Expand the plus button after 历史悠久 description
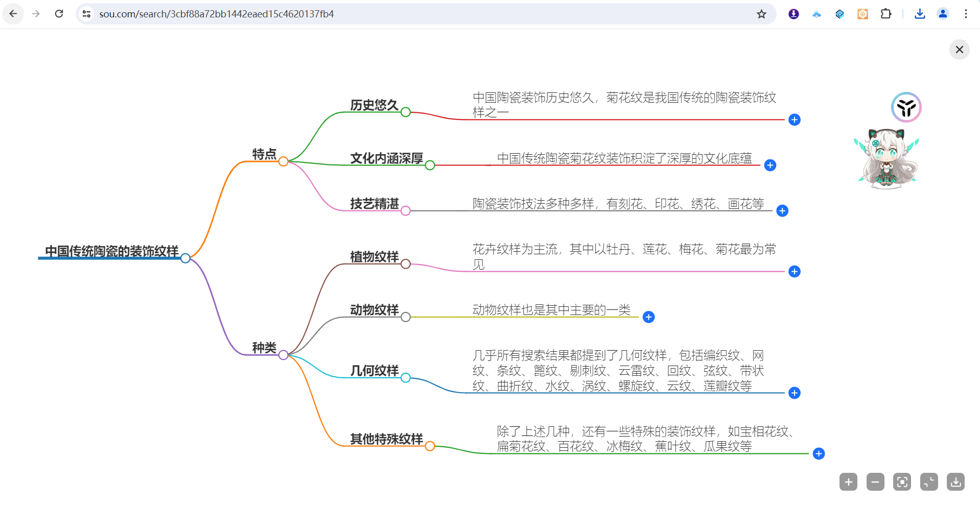This screenshot has height=505, width=980. pos(794,119)
